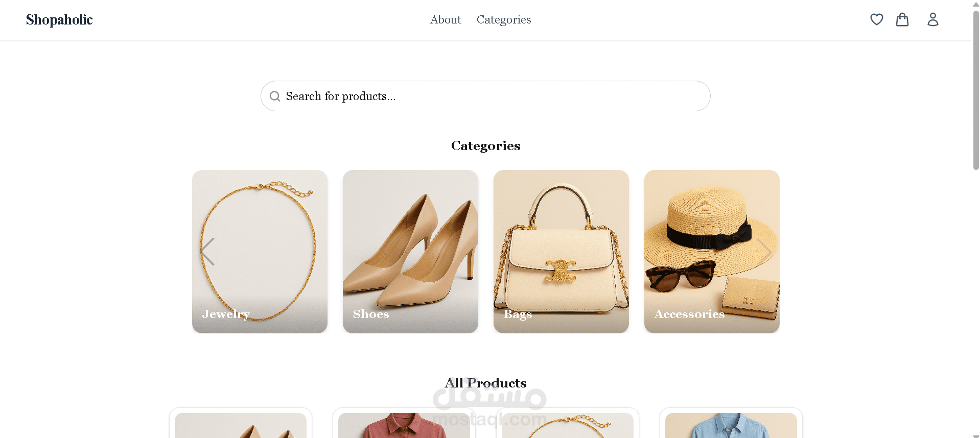Click the Shopaholic logo

(59, 19)
